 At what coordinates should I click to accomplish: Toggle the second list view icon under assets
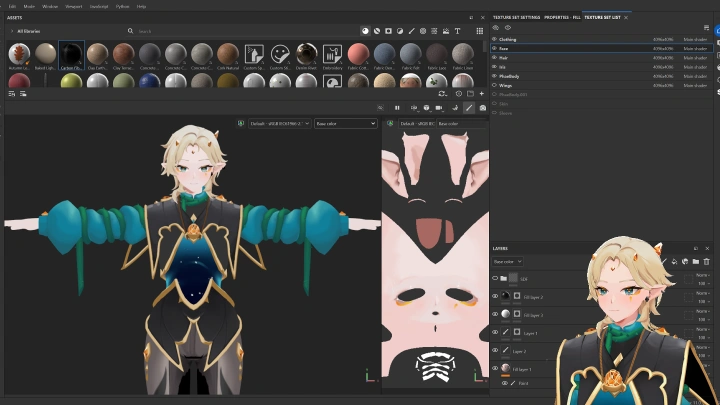pos(23,94)
